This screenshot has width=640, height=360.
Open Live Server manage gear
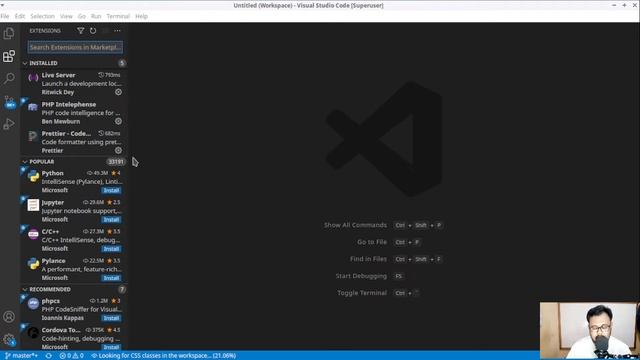pyautogui.click(x=118, y=92)
